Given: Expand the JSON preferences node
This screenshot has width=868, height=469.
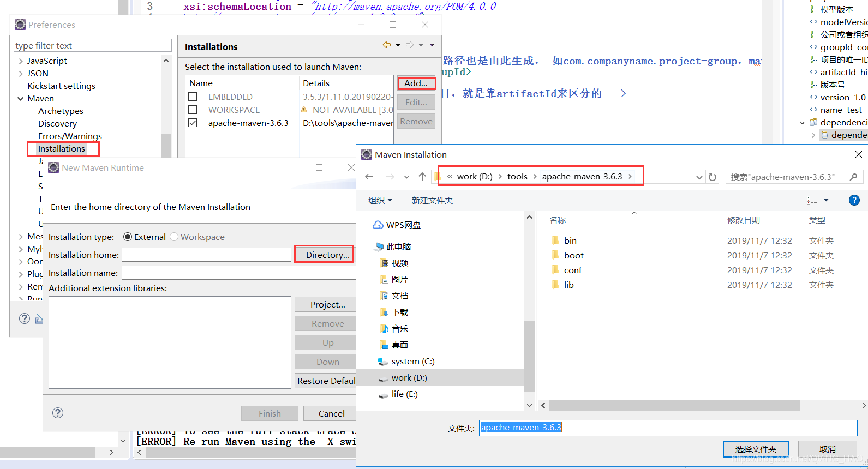Looking at the screenshot, I should [21, 74].
